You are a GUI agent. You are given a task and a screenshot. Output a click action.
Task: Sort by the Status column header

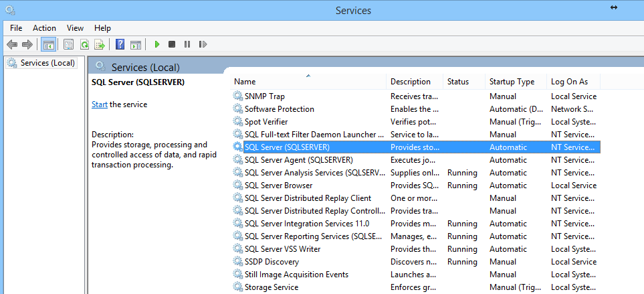464,82
